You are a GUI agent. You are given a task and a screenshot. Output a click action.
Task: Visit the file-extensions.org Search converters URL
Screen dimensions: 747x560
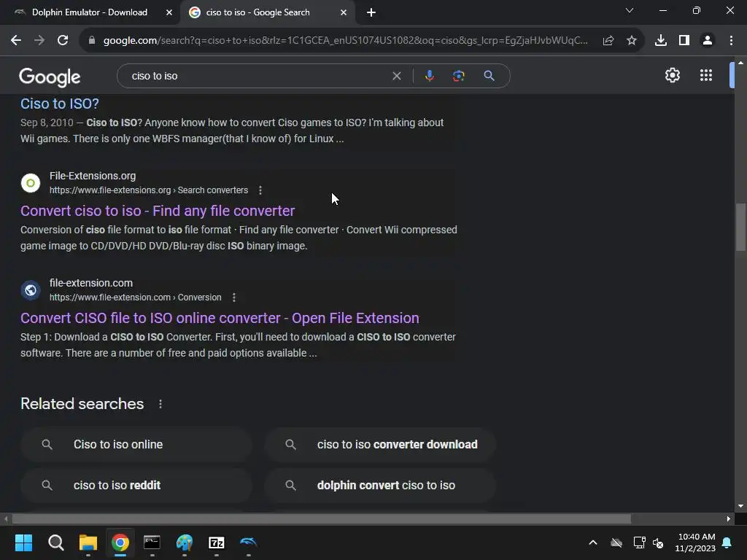click(x=149, y=190)
